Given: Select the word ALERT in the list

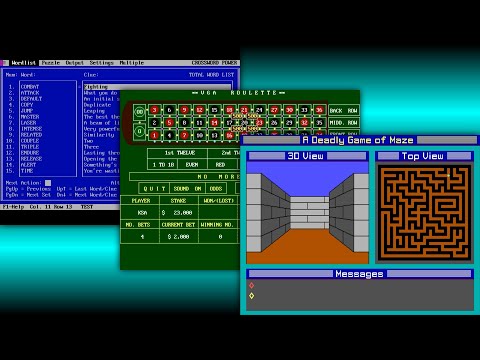Looking at the screenshot, I should pos(28,165).
